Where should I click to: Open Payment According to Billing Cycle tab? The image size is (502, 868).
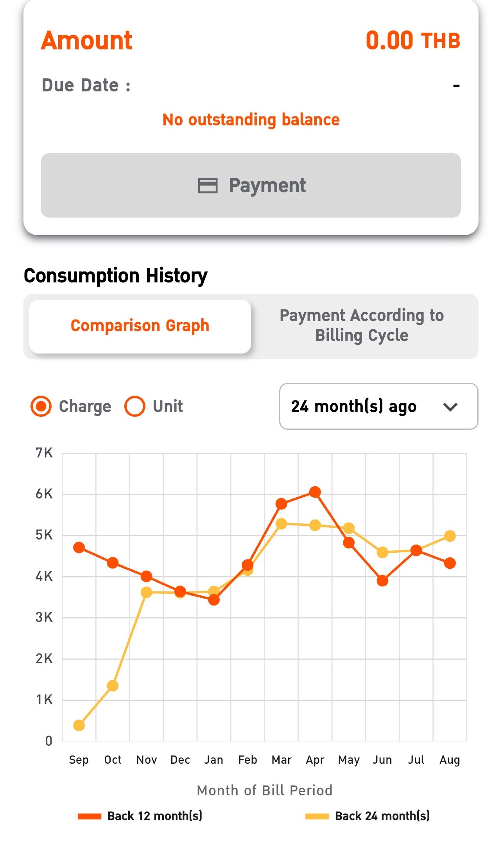tap(362, 325)
